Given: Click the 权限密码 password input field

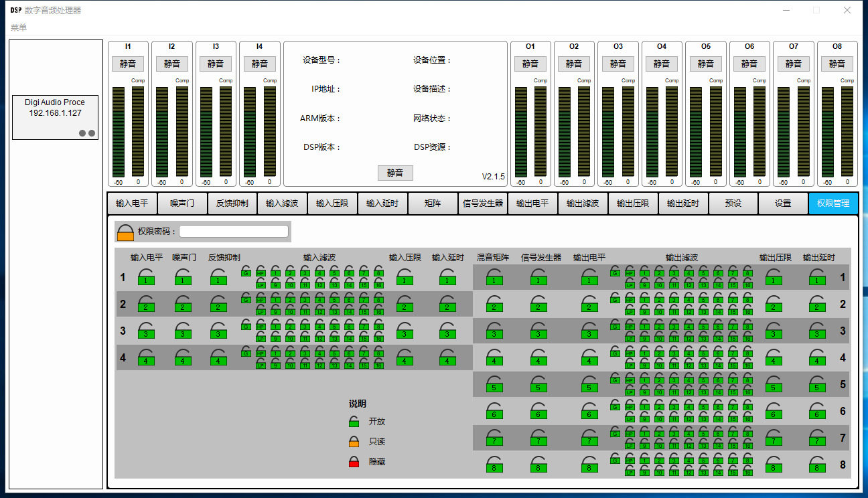Looking at the screenshot, I should pyautogui.click(x=234, y=232).
